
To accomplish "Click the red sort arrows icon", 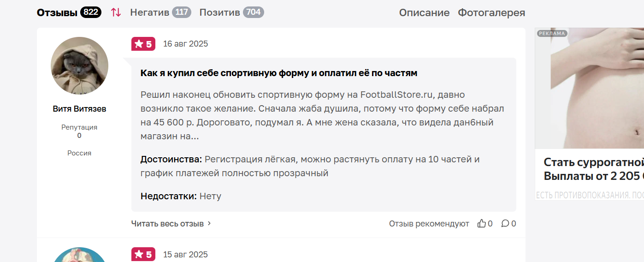I will (x=116, y=12).
